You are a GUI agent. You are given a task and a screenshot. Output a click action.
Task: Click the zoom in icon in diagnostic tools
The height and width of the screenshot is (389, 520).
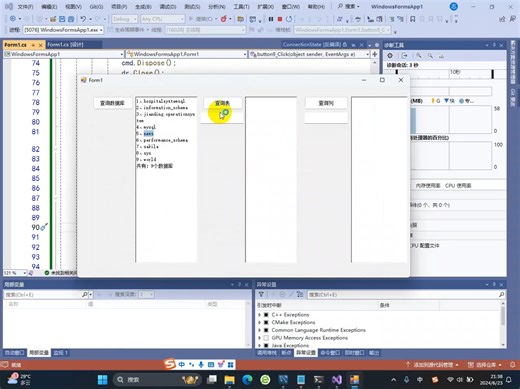[419, 56]
